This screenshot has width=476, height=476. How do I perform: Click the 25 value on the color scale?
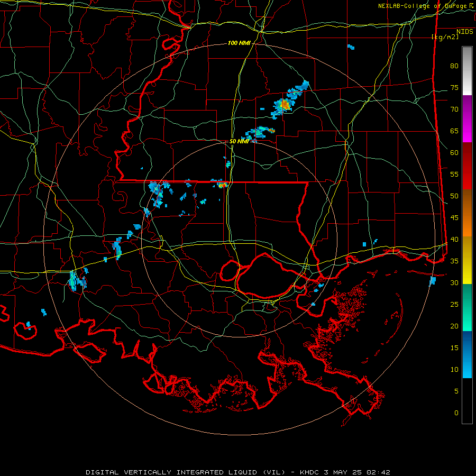(454, 305)
